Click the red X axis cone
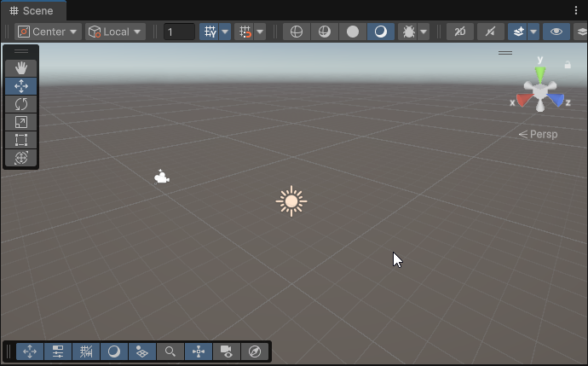Screen dimensions: 588x366 [524, 100]
